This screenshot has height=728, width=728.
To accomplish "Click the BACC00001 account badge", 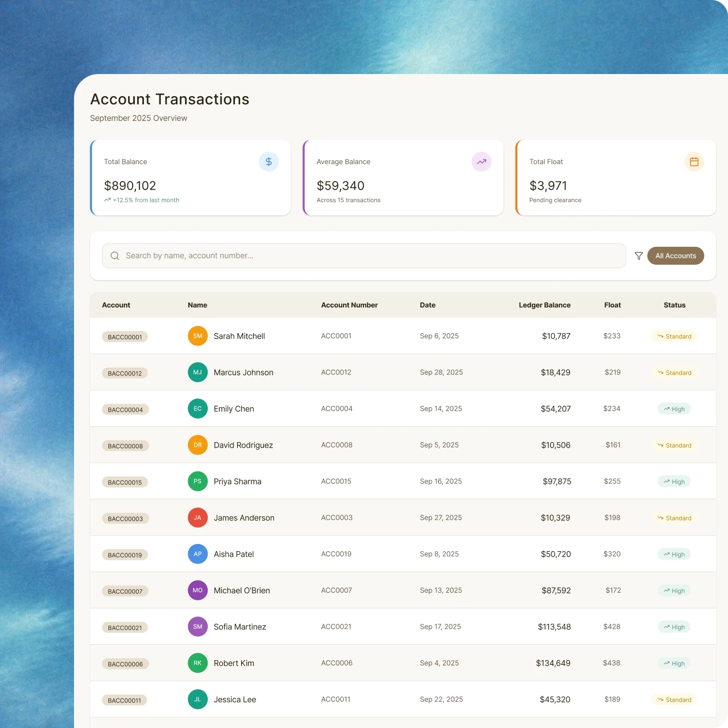I will pyautogui.click(x=125, y=337).
